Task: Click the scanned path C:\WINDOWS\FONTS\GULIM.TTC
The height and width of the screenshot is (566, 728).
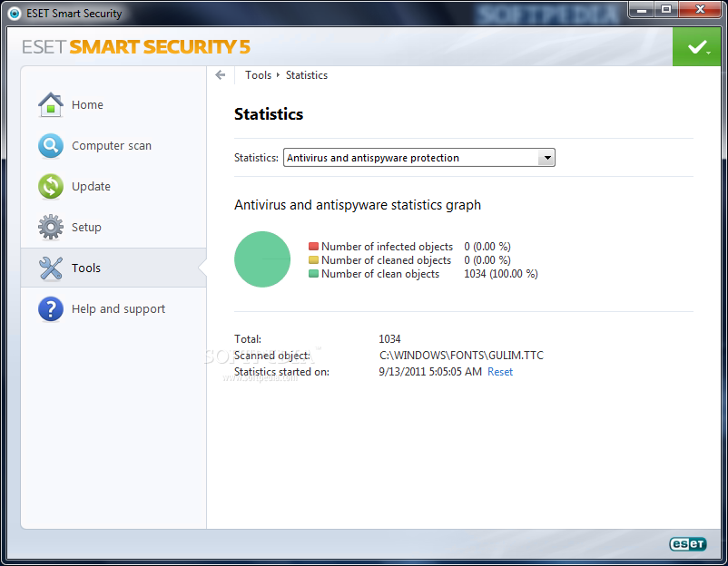Action: 461,356
